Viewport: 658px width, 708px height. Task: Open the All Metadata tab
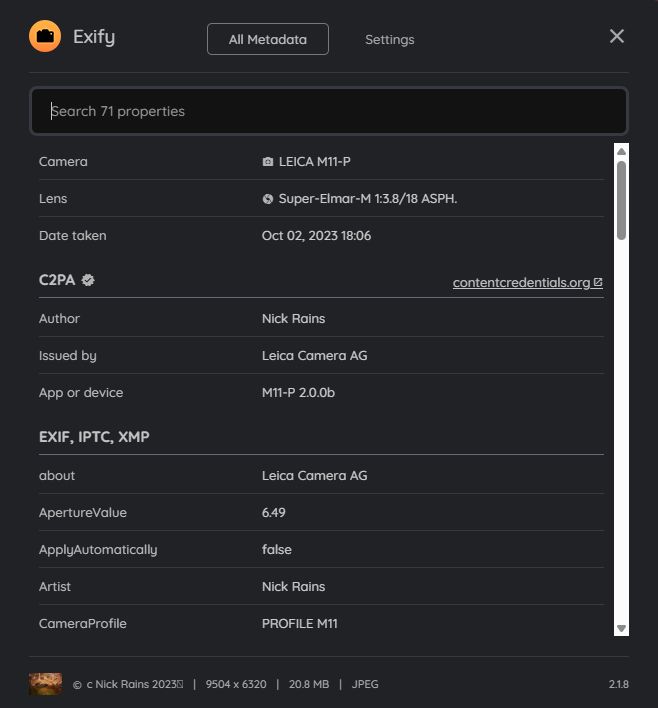(x=268, y=39)
